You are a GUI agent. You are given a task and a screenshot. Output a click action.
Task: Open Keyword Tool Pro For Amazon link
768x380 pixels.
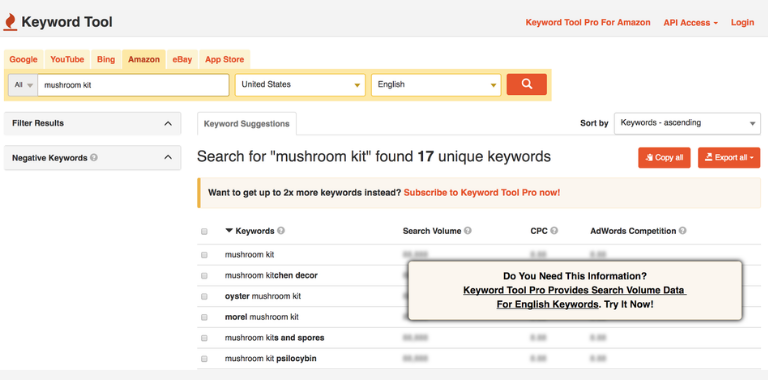pyautogui.click(x=588, y=23)
